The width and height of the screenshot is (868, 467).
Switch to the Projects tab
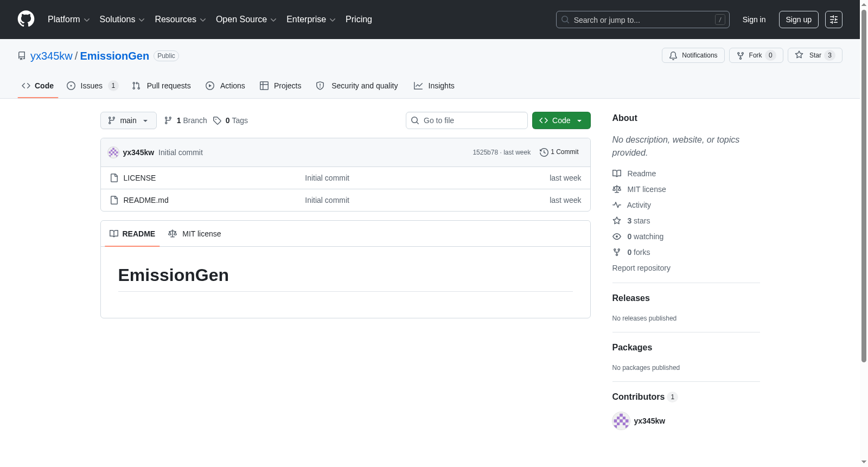(x=280, y=86)
